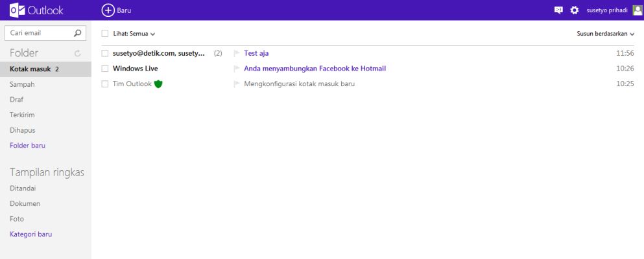This screenshot has width=644, height=259.
Task: Click into the 'Cari email' search field
Action: (x=38, y=32)
